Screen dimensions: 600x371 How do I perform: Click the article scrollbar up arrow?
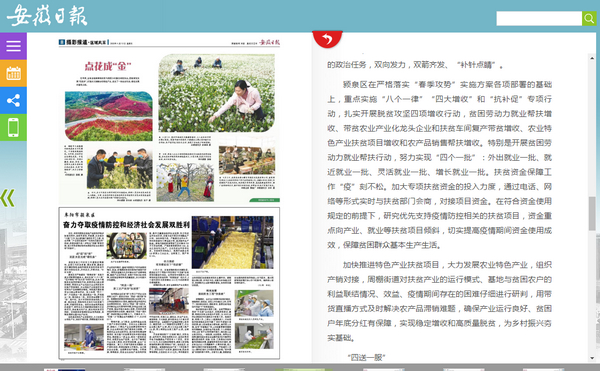pyautogui.click(x=592, y=58)
